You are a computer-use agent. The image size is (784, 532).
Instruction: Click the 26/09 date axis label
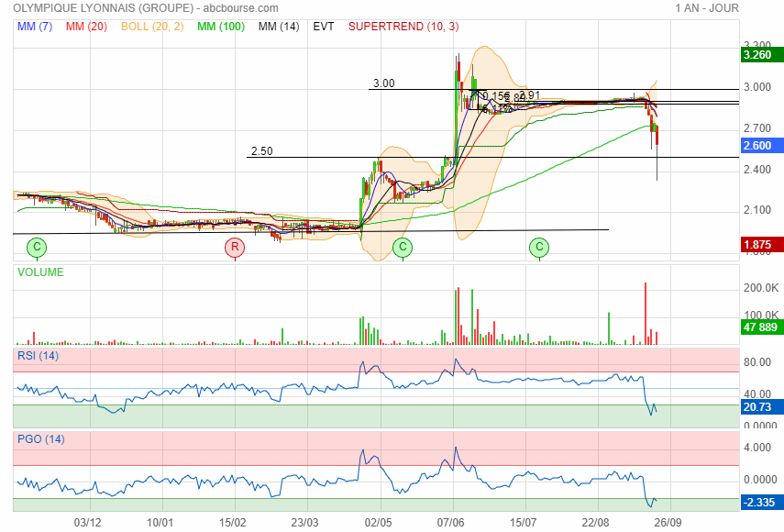pos(668,523)
